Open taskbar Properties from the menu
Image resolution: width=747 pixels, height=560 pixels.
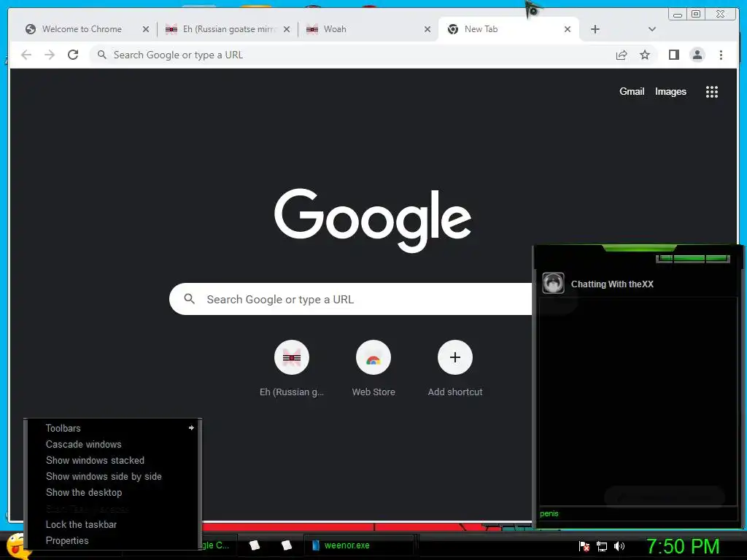pyautogui.click(x=113, y=540)
